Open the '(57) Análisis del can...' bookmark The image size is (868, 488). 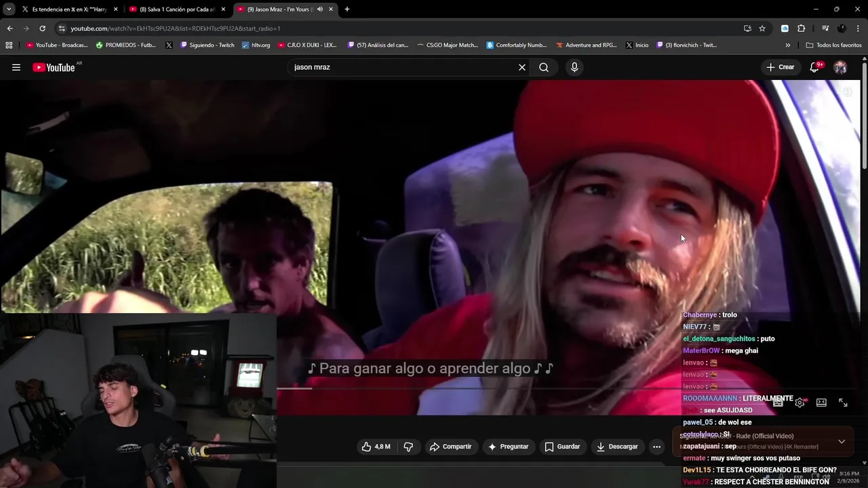pos(378,45)
